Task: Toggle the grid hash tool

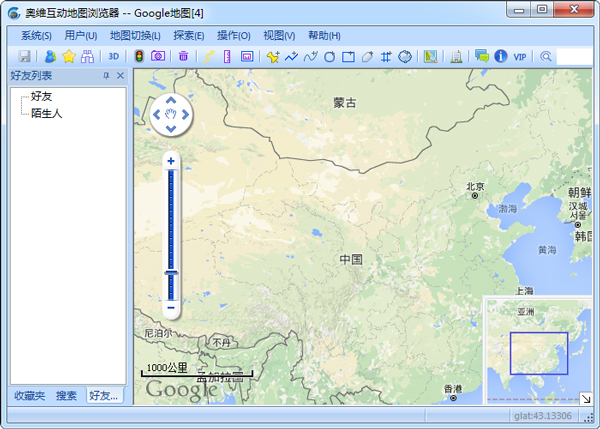Action: (x=386, y=57)
